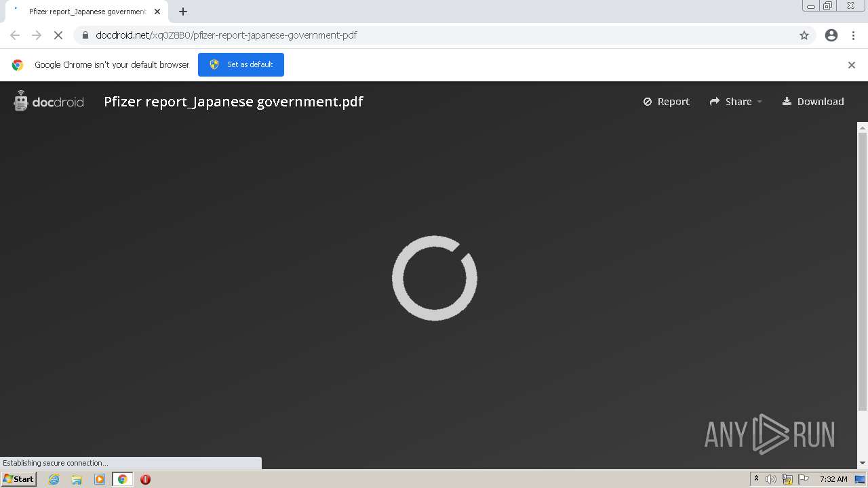Click the Google Chrome logo in the notification bar
Viewport: 868px width, 488px height.
pyautogui.click(x=18, y=65)
